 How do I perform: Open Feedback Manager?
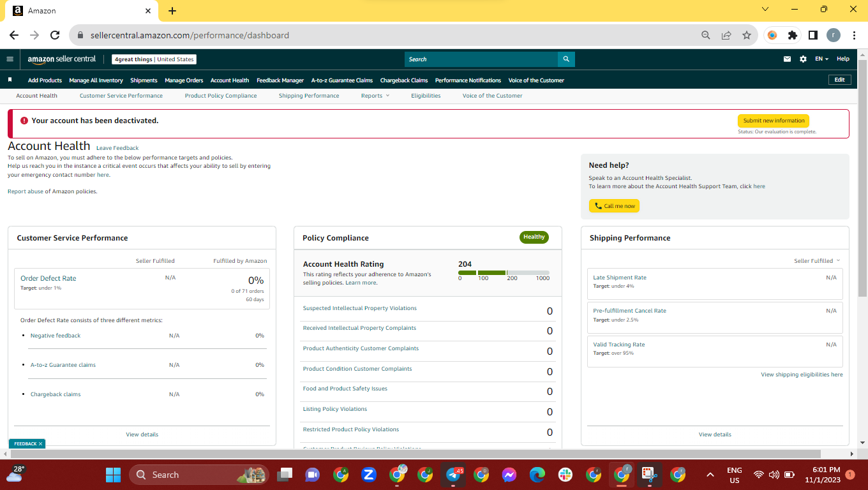coord(280,80)
